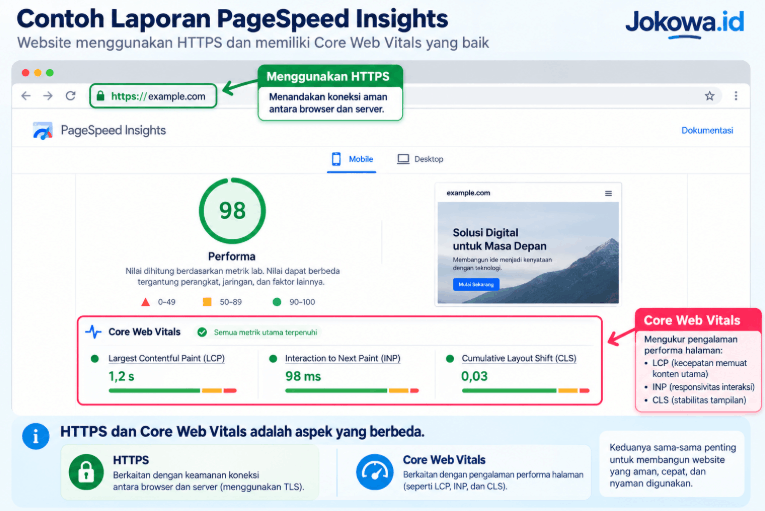Open the browser three-dot menu
The height and width of the screenshot is (511, 765).
tap(736, 96)
